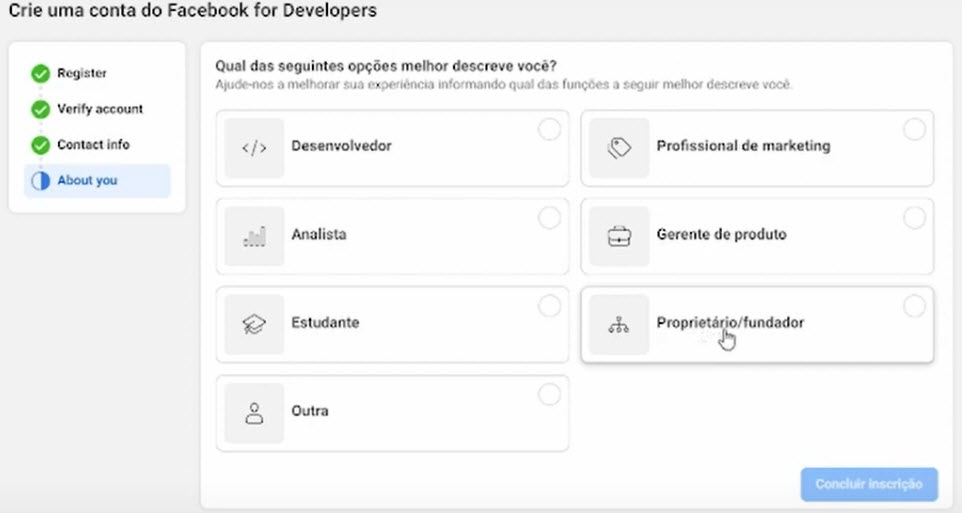Click the Proprietário/fundador hierarchy icon
This screenshot has width=962, height=513.
tap(619, 325)
